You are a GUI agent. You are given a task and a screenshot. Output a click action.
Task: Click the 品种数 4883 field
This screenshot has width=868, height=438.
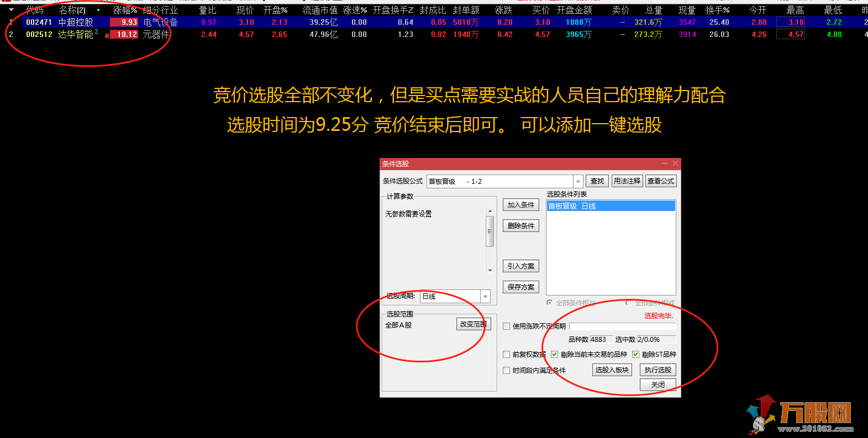click(601, 339)
